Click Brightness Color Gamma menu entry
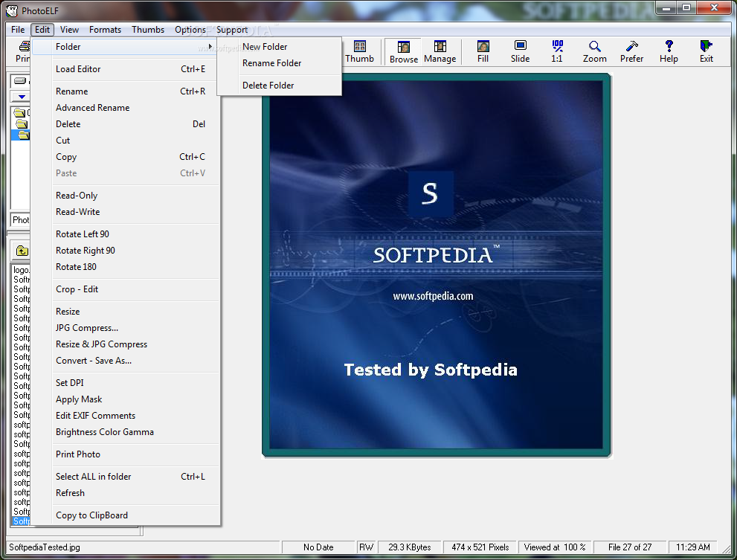This screenshot has width=737, height=560. coord(105,432)
